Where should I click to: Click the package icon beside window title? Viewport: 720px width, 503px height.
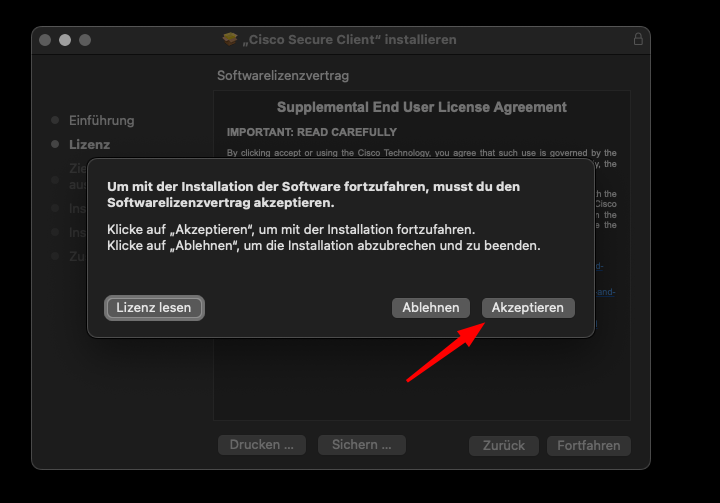click(229, 40)
